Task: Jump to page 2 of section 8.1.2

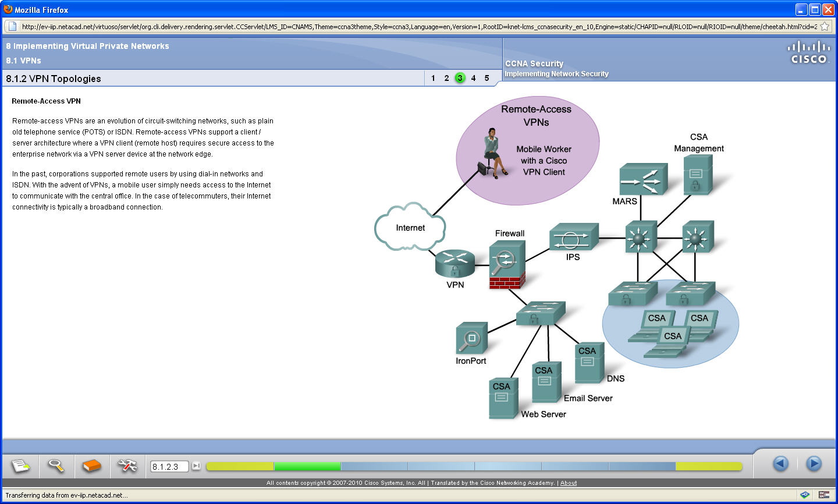Action: 446,78
